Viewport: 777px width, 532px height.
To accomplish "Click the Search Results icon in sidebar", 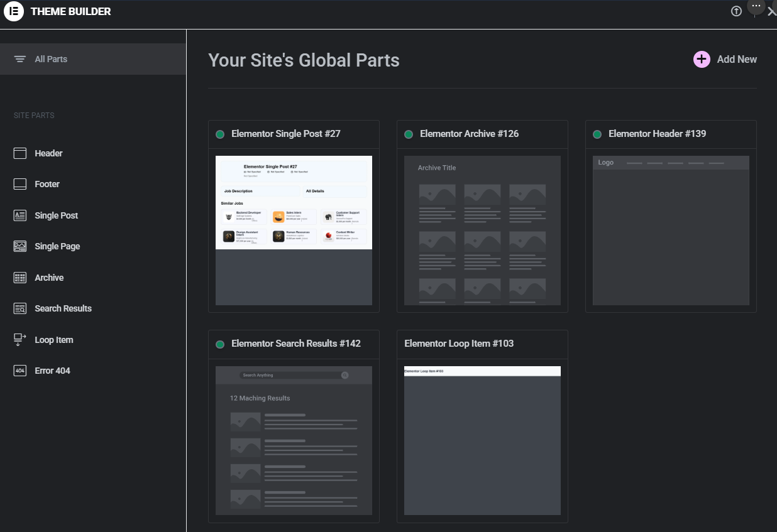I will [x=20, y=308].
